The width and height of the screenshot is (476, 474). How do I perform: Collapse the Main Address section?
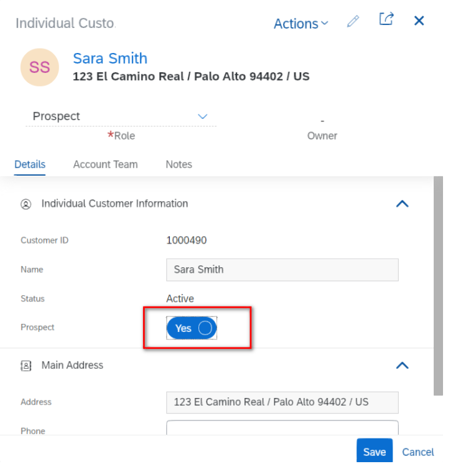(x=402, y=365)
